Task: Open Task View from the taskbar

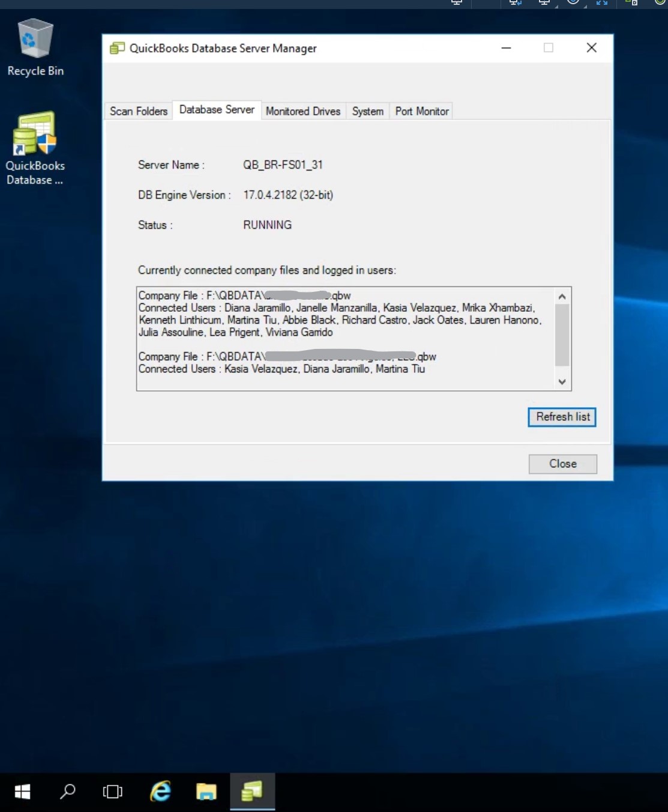Action: (112, 792)
